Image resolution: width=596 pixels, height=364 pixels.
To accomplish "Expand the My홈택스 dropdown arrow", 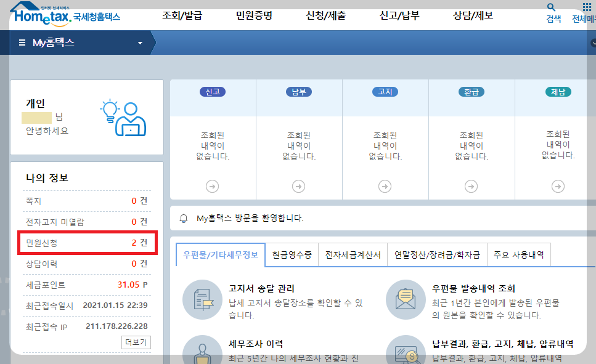I will click(141, 43).
